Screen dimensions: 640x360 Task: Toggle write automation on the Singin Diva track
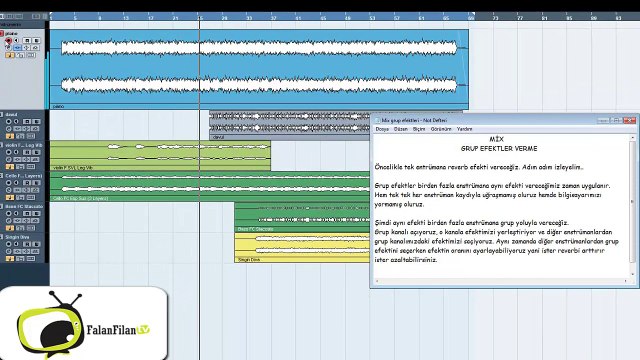36,244
